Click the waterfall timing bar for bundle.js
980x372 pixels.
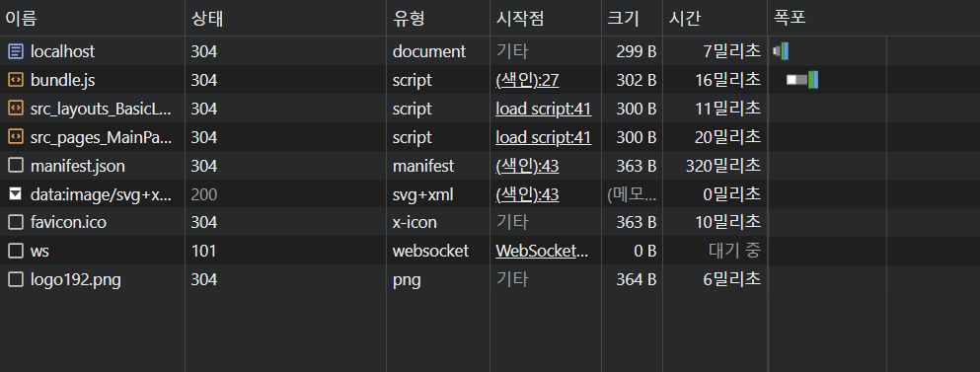[802, 80]
